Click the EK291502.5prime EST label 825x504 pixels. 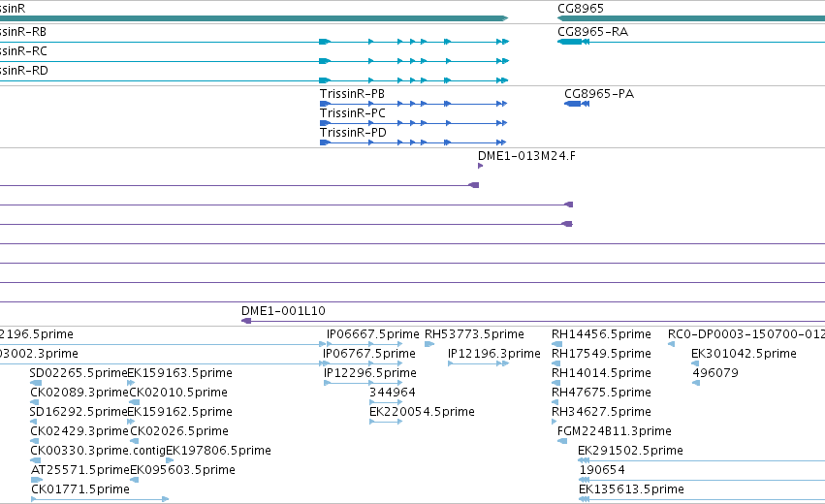[x=630, y=451]
